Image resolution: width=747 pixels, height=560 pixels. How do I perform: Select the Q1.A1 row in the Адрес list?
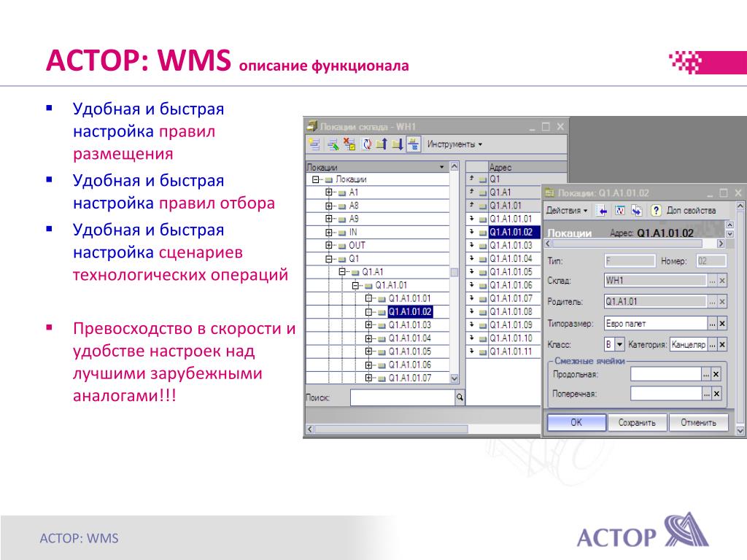[504, 192]
